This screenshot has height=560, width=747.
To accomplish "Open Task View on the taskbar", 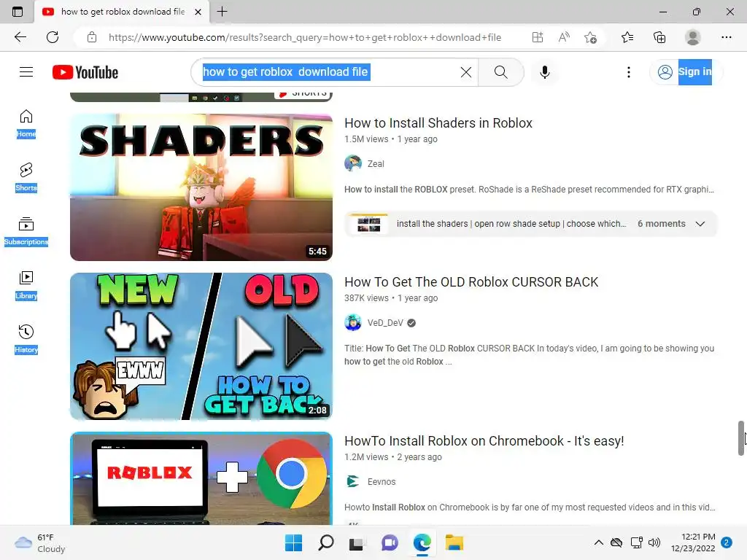I will 356,542.
